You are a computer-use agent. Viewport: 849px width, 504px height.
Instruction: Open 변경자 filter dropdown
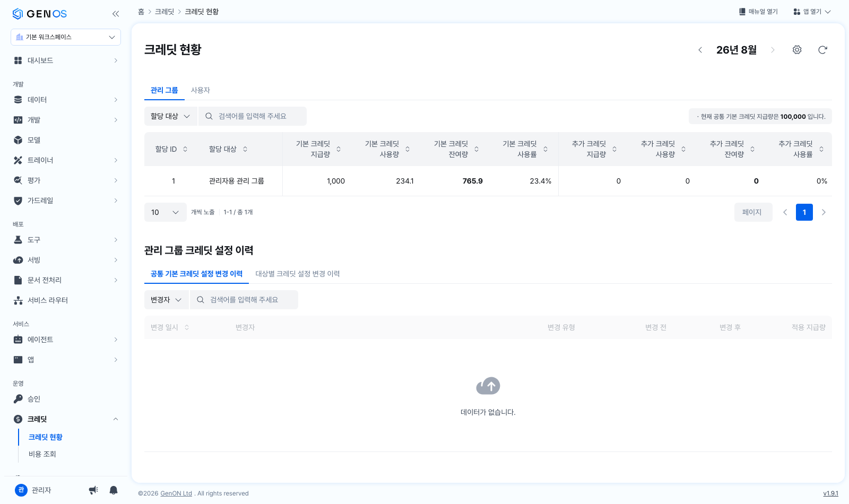coord(167,300)
